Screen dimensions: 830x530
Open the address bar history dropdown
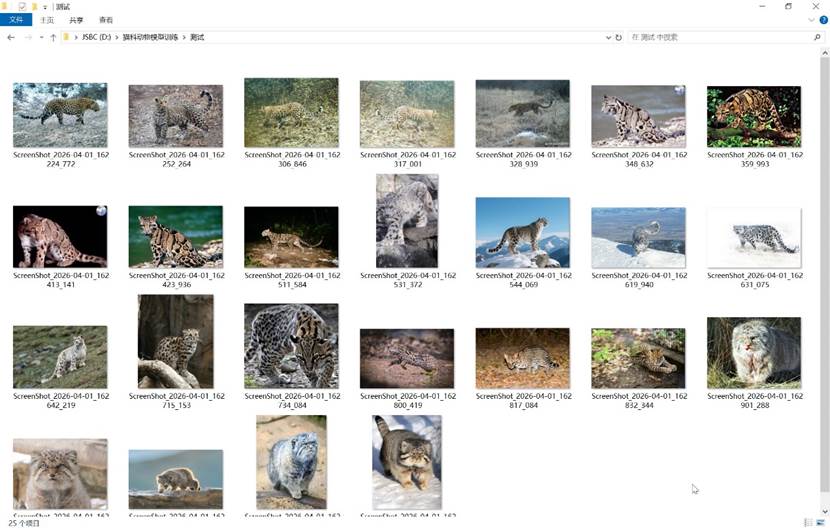tap(608, 37)
